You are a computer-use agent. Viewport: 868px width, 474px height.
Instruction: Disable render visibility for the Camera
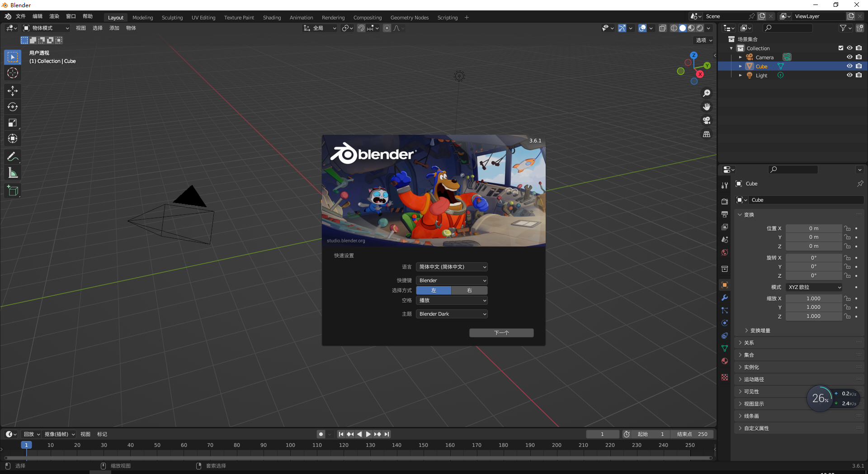pyautogui.click(x=859, y=57)
